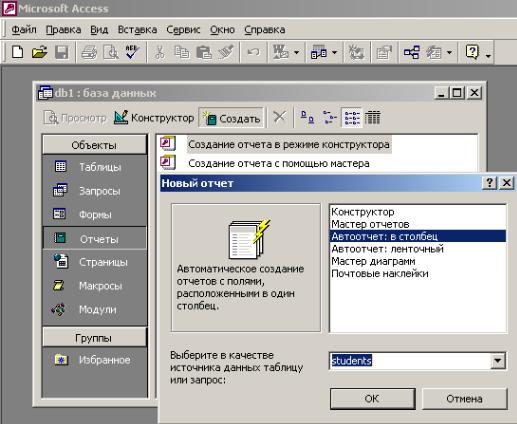Click the Print toolbar icon
The image size is (517, 424).
[89, 52]
